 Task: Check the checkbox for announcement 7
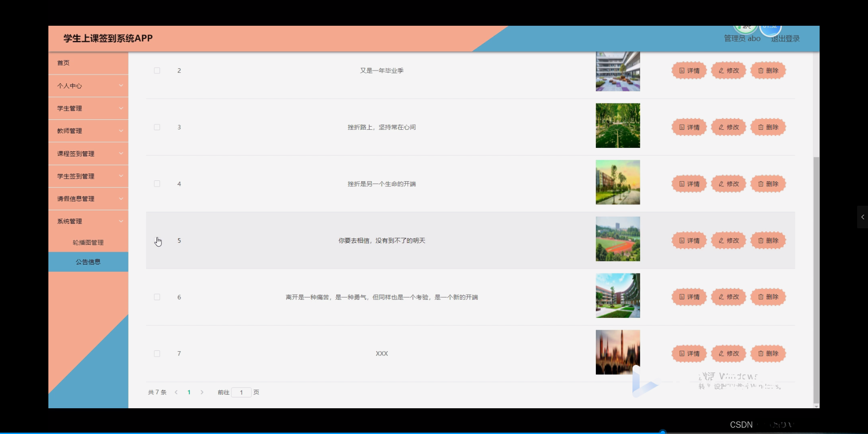click(x=157, y=354)
